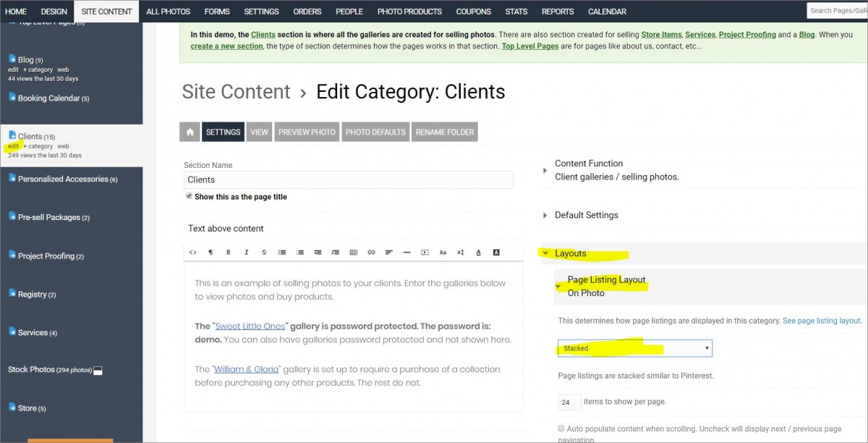Screen dimensions: 868x443
Task: Click the add-page icon next to Store
Action: (12, 408)
